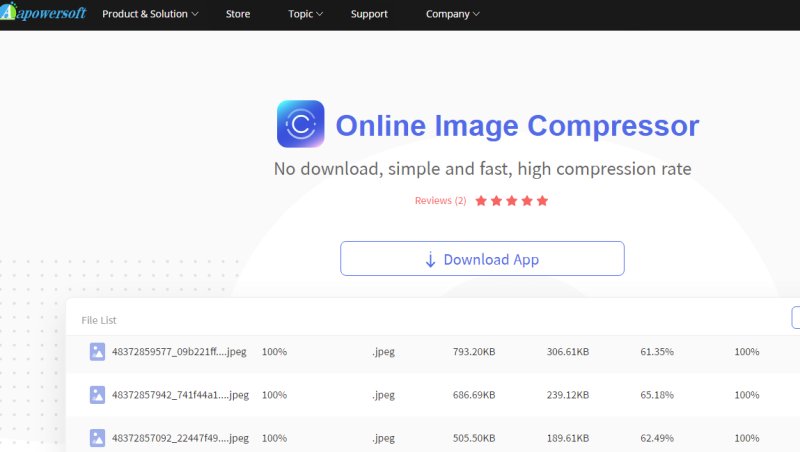Click the 793.20KB original size value
This screenshot has width=800, height=452.
coord(474,351)
